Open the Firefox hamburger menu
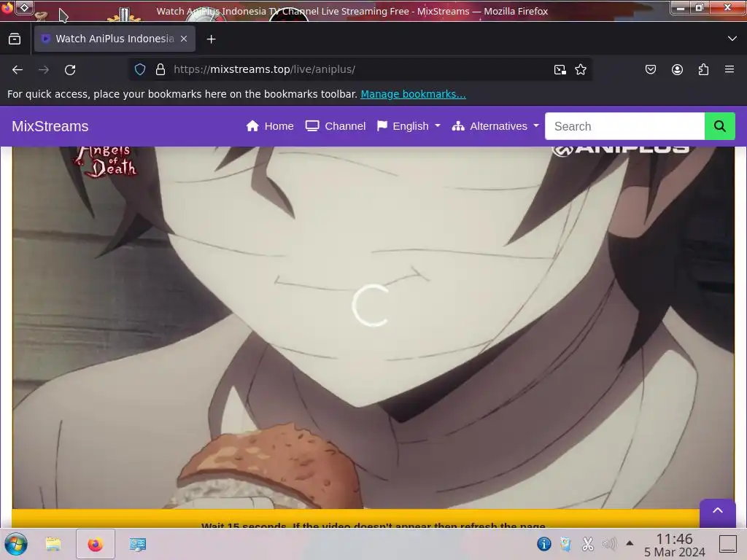Screen dimensions: 747x560 pyautogui.click(x=729, y=69)
